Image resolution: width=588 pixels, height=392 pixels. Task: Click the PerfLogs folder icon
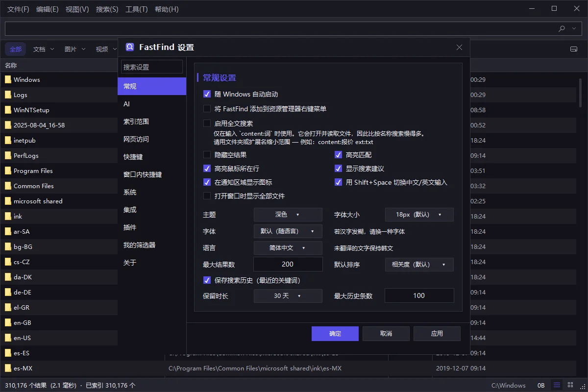(x=8, y=155)
